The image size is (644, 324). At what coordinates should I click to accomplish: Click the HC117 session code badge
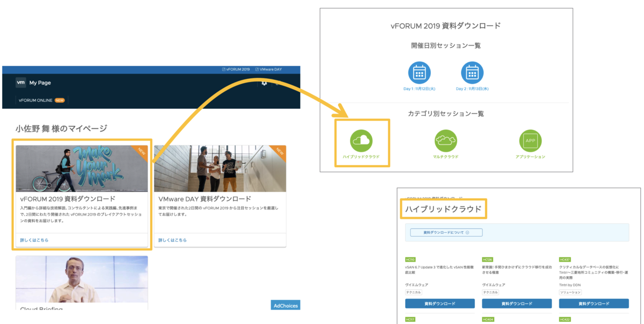410,319
